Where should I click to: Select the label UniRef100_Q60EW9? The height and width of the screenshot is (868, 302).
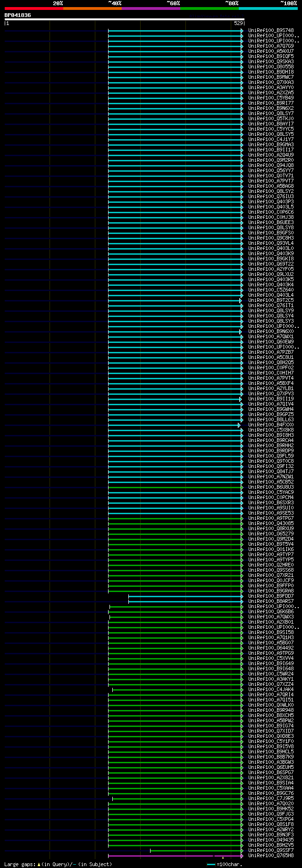coord(271,342)
